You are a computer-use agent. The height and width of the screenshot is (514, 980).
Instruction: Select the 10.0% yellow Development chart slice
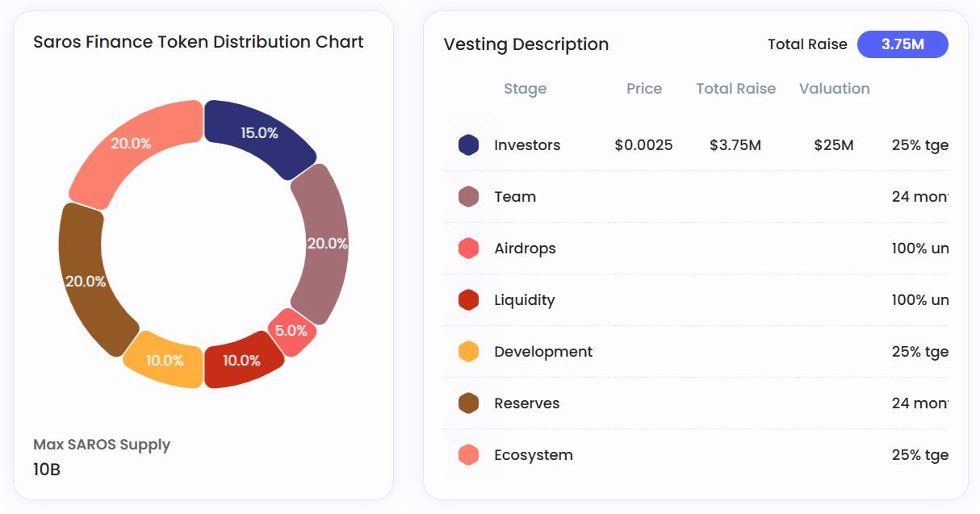tap(165, 360)
